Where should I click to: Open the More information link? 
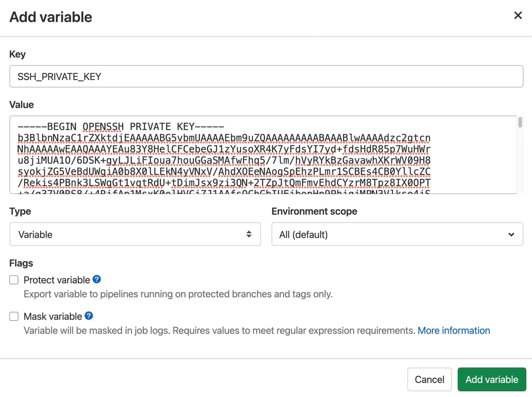click(x=454, y=330)
